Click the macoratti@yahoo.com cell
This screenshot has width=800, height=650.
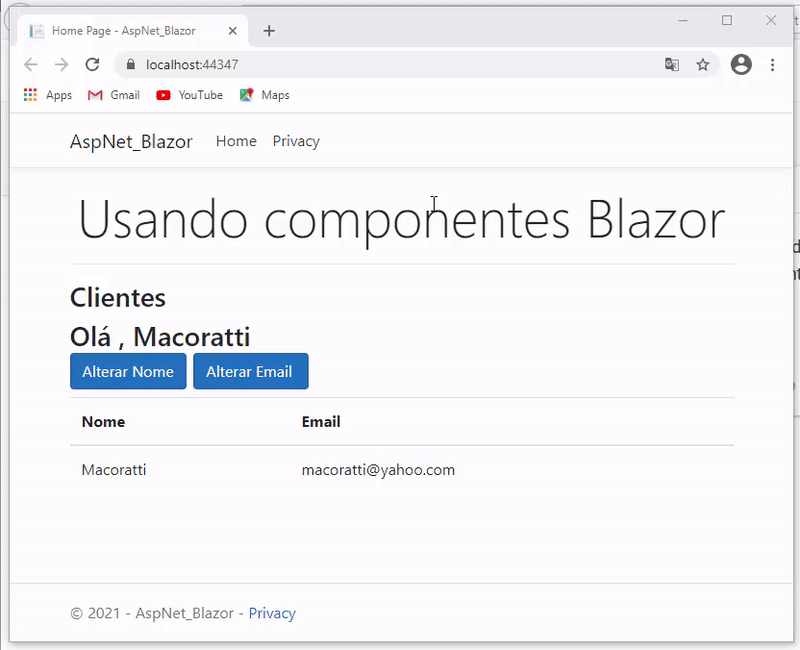378,470
